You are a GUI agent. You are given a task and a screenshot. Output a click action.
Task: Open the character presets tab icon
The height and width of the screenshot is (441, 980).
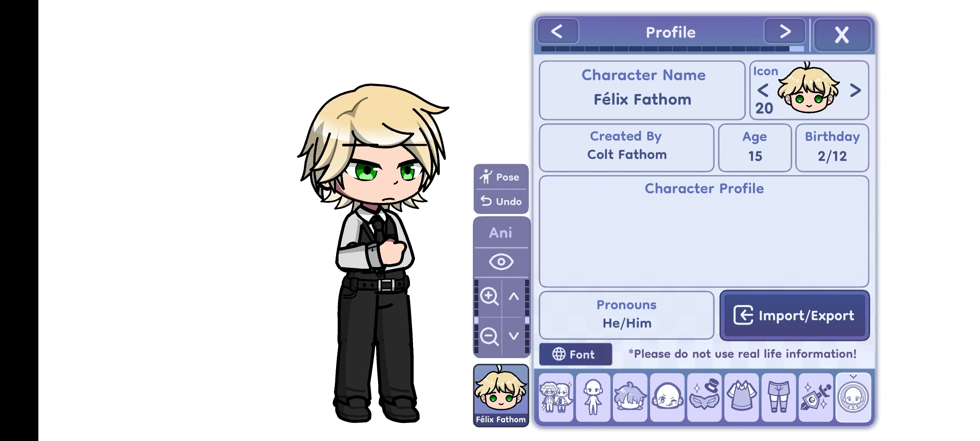coord(556,397)
